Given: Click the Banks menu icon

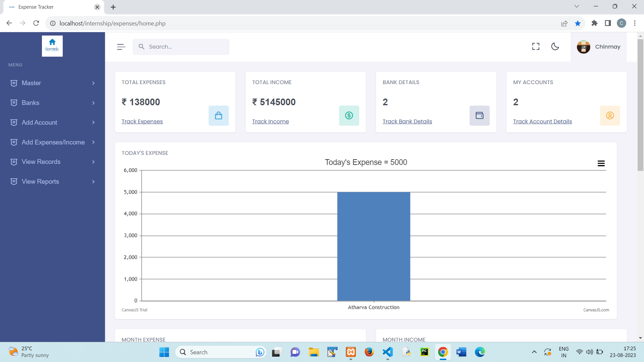Looking at the screenshot, I should coord(14,103).
